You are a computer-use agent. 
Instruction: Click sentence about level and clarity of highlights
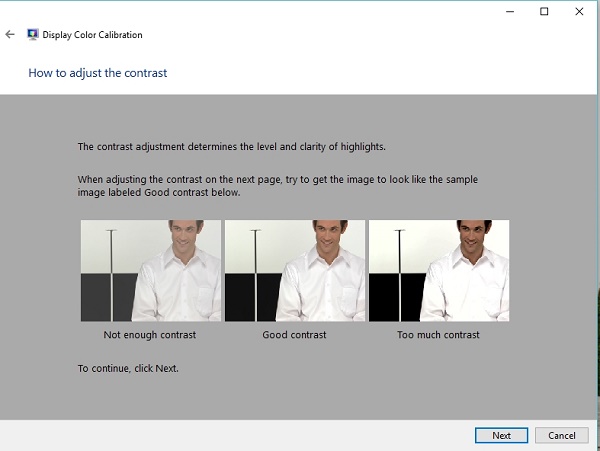(x=232, y=147)
